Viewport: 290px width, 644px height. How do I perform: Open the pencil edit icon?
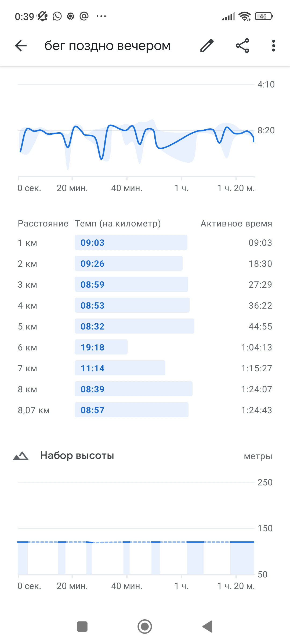(207, 46)
